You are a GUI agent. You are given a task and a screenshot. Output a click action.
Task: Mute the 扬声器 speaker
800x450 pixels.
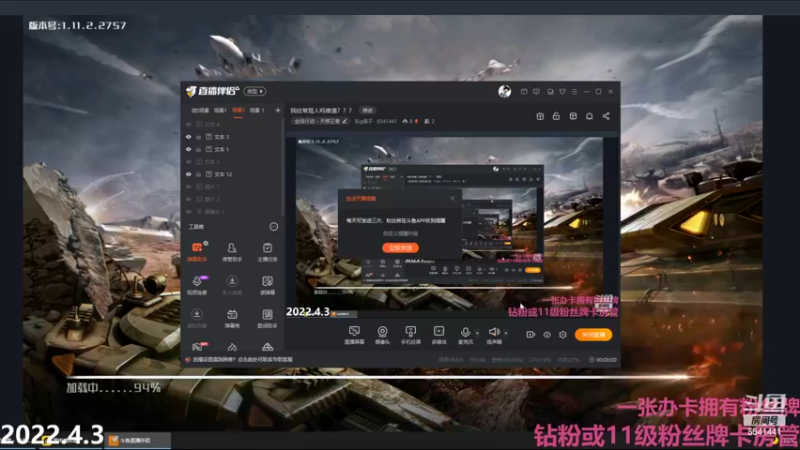click(x=494, y=335)
